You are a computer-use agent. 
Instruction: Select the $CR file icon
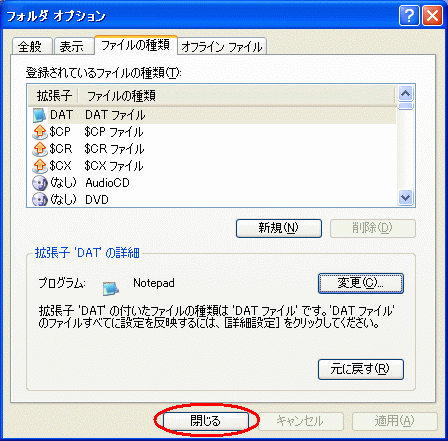point(40,149)
